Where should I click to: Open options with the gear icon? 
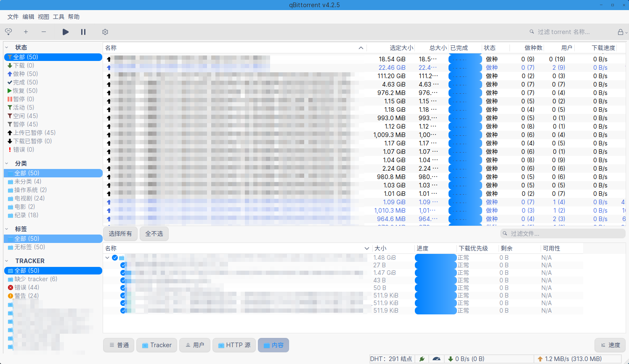coord(105,32)
